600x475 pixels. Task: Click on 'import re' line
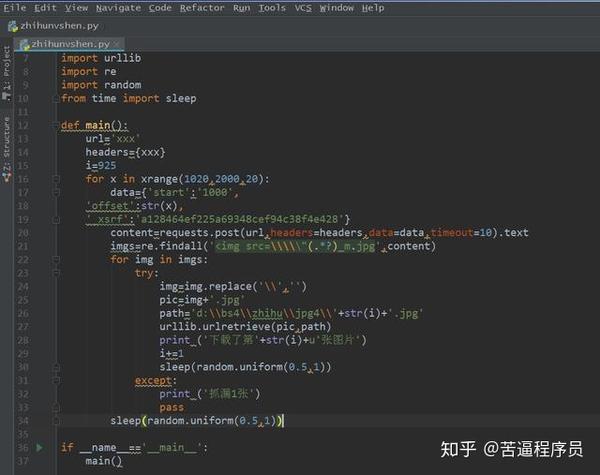tap(89, 72)
